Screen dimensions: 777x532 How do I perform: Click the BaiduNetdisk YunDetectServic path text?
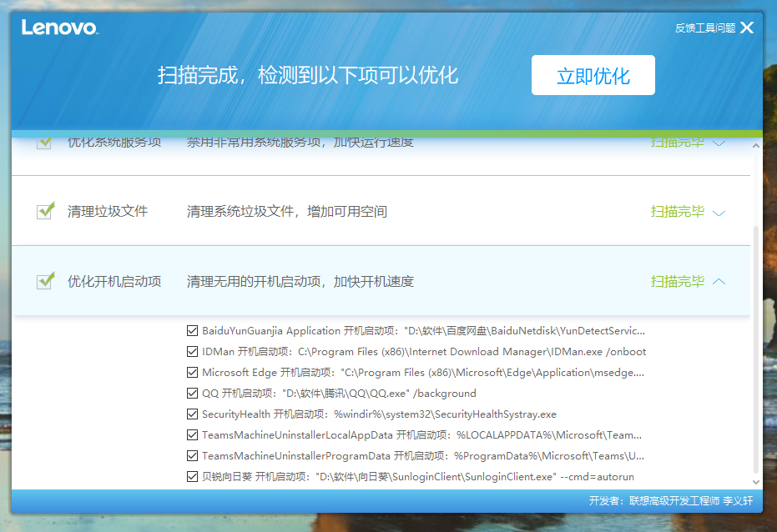(525, 330)
